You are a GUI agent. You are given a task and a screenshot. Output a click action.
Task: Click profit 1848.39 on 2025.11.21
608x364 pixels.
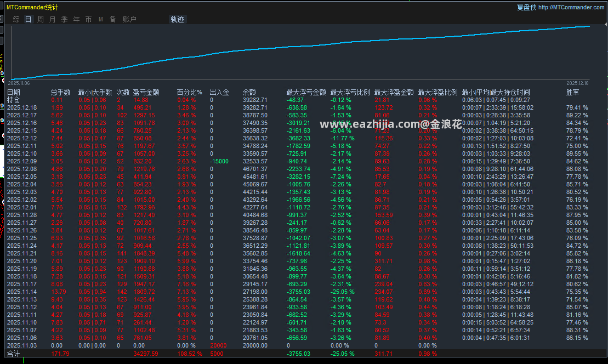tap(144, 253)
